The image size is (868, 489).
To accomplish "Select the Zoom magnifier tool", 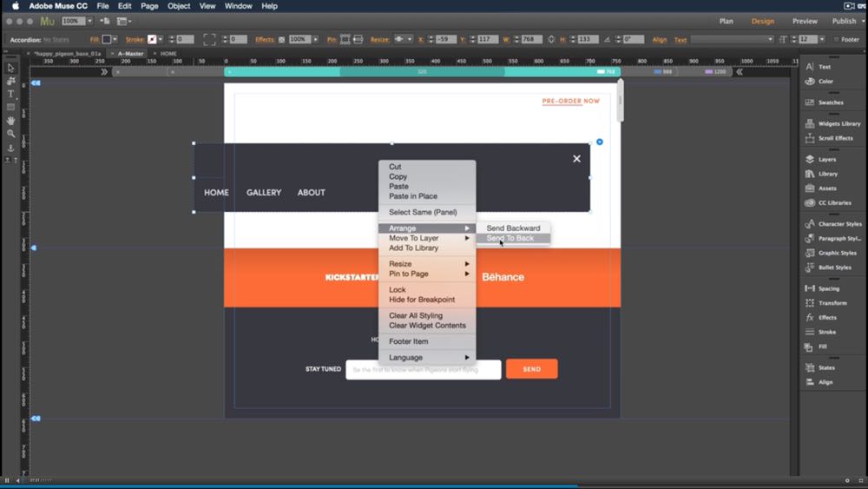I will 10,134.
